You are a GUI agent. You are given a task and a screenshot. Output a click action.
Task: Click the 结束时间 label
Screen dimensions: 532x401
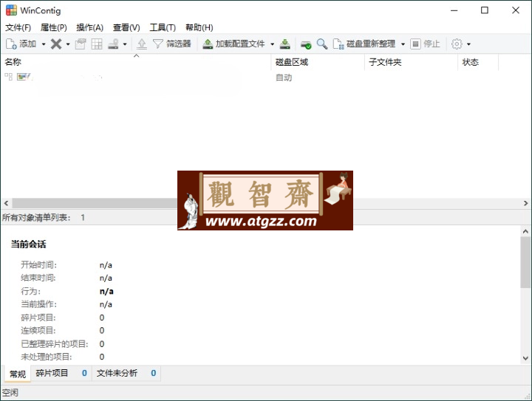coord(38,278)
